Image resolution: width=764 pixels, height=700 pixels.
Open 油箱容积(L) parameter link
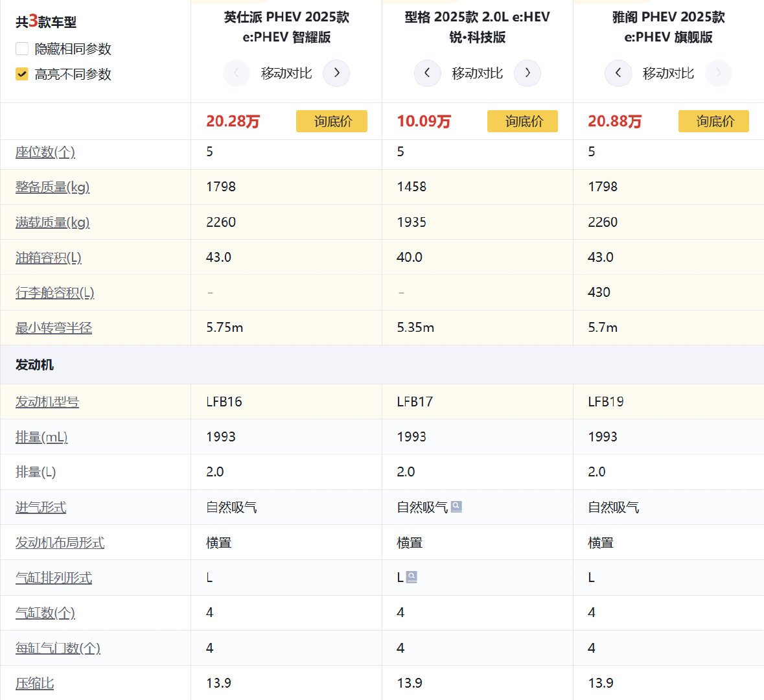click(48, 257)
